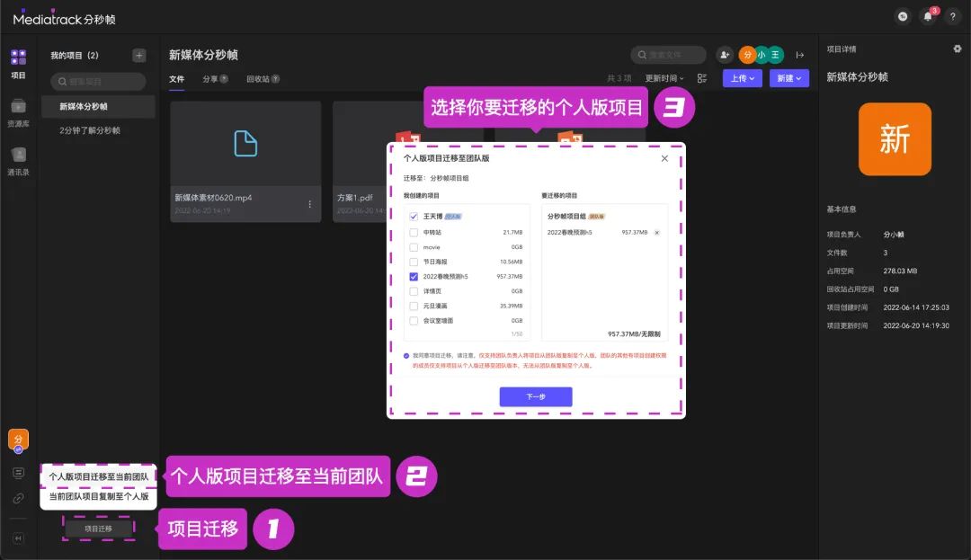Image resolution: width=971 pixels, height=560 pixels.
Task: Expand the 上传 upload dropdown
Action: [x=743, y=79]
